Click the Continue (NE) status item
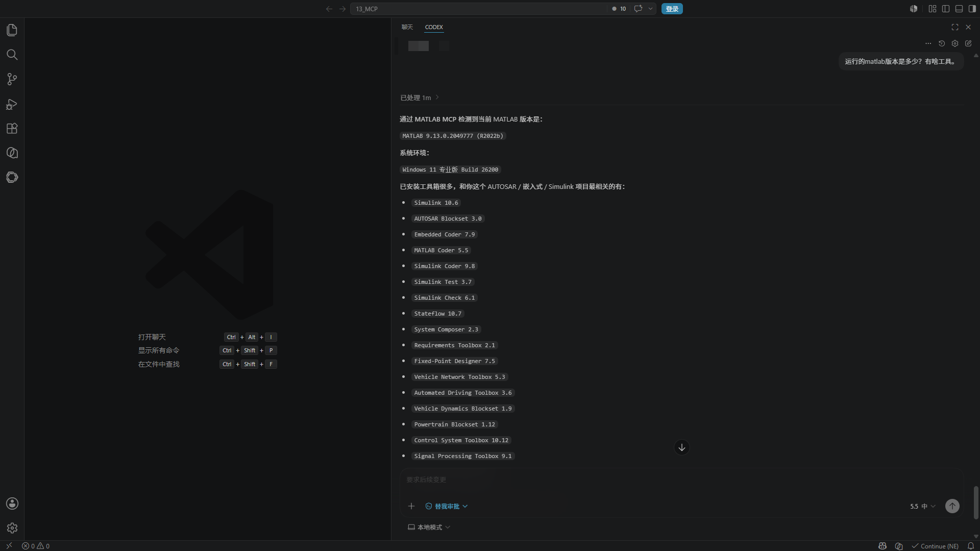This screenshot has width=980, height=551. (x=935, y=546)
